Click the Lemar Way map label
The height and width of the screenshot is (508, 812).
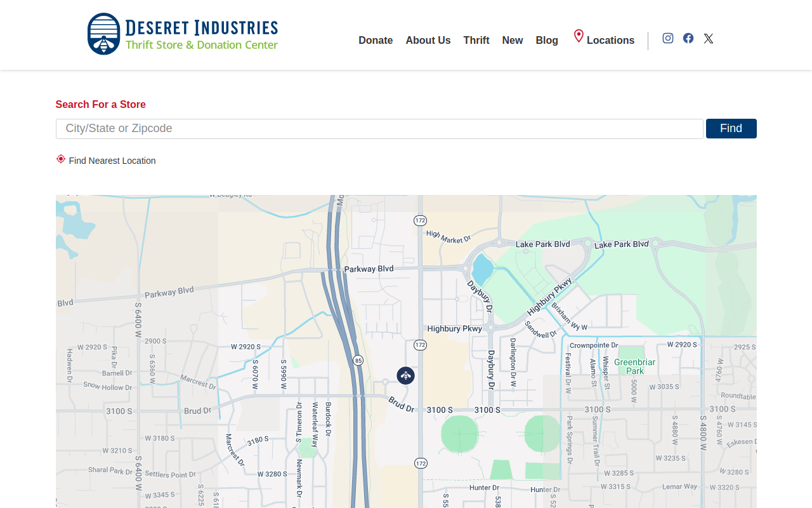coord(680,486)
